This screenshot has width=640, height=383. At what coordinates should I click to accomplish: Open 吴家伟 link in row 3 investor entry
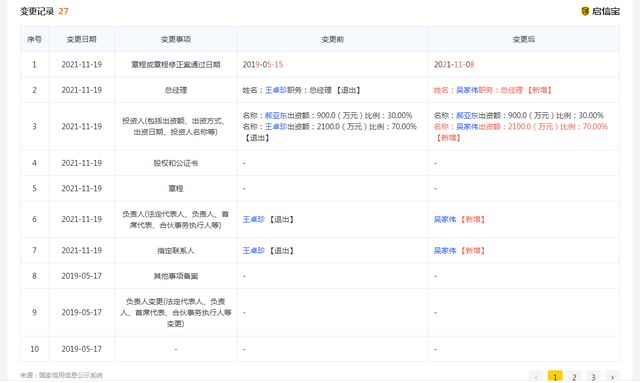pyautogui.click(x=467, y=127)
